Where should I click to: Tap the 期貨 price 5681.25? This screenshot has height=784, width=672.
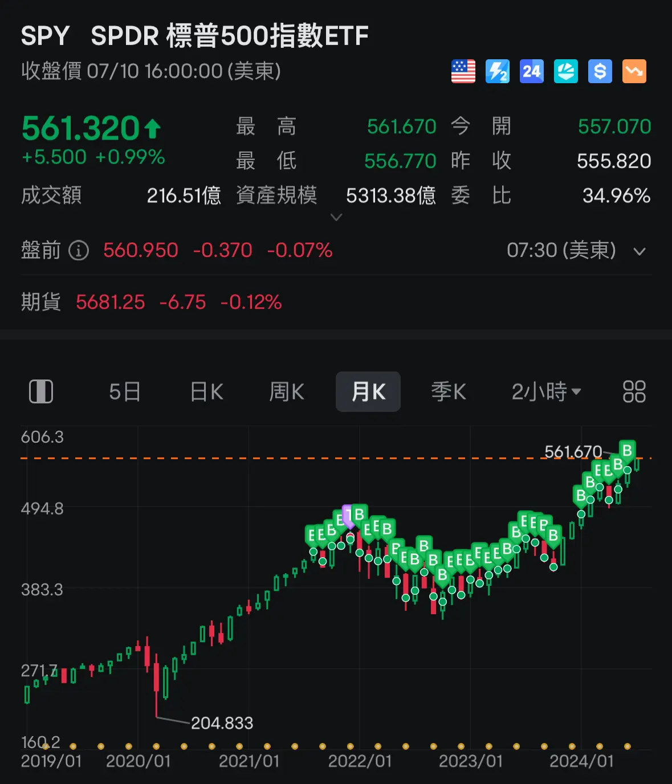coord(111,302)
